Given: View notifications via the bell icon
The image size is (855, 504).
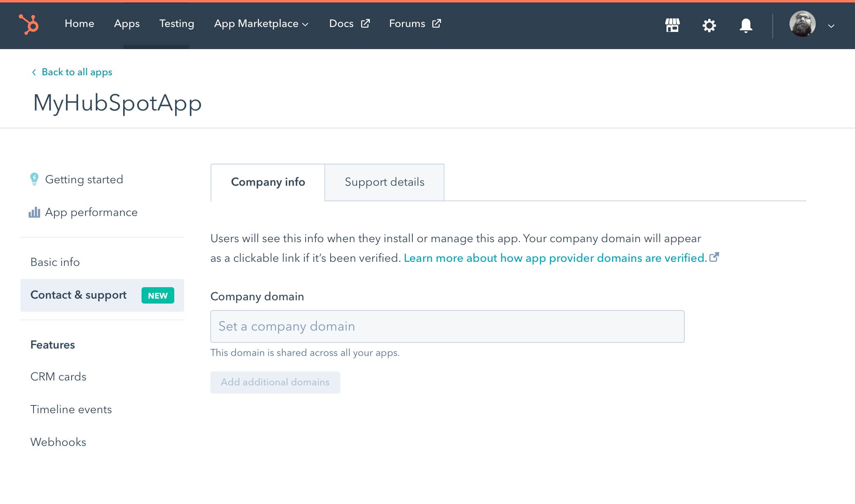Looking at the screenshot, I should [x=746, y=25].
